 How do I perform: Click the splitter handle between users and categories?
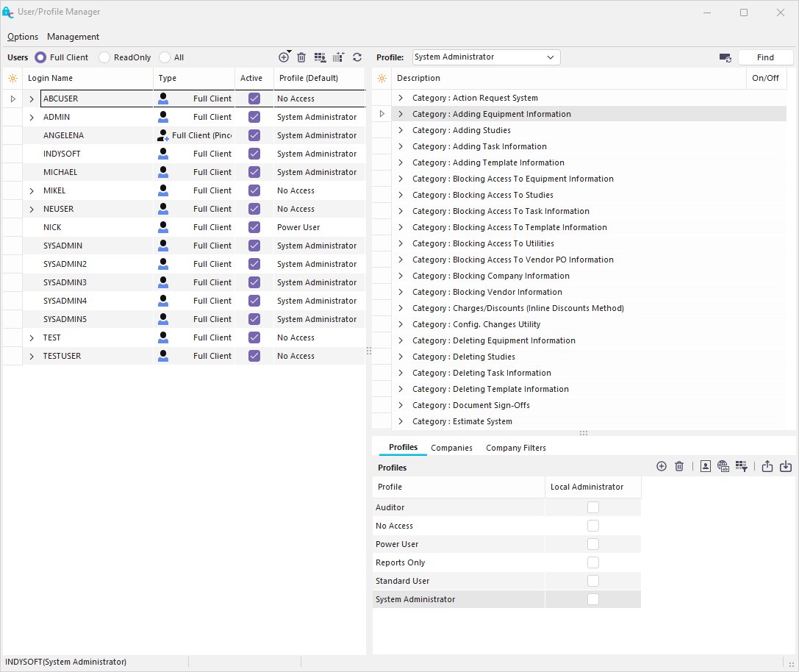pyautogui.click(x=369, y=351)
